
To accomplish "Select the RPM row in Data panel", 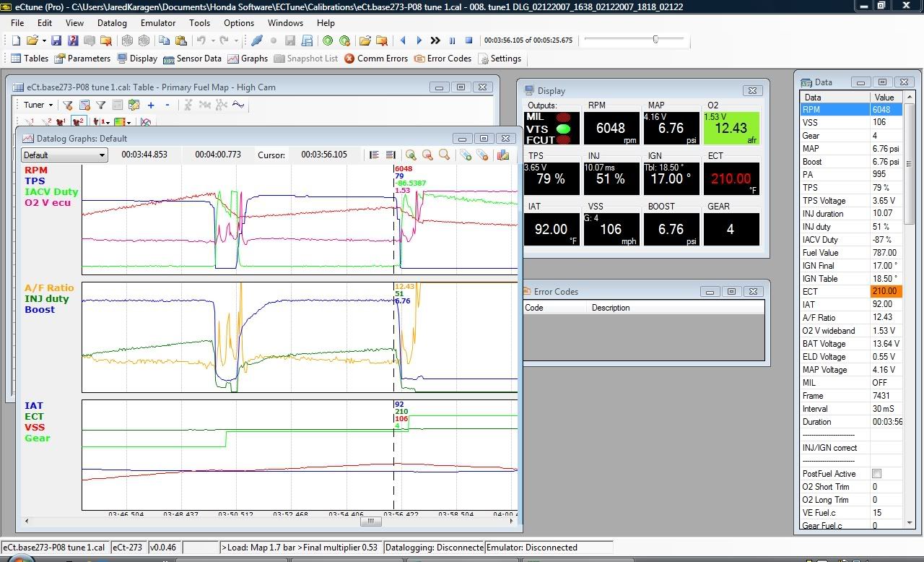I will (851, 110).
